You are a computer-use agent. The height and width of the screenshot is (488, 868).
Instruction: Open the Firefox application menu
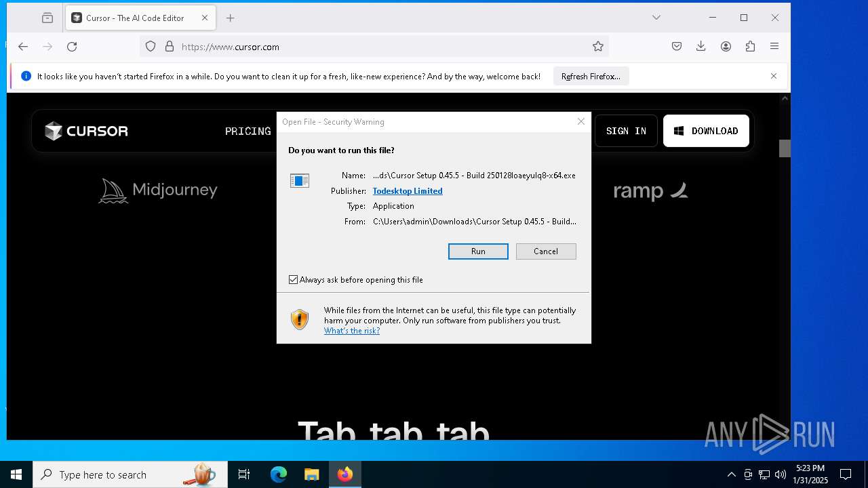[x=774, y=47]
